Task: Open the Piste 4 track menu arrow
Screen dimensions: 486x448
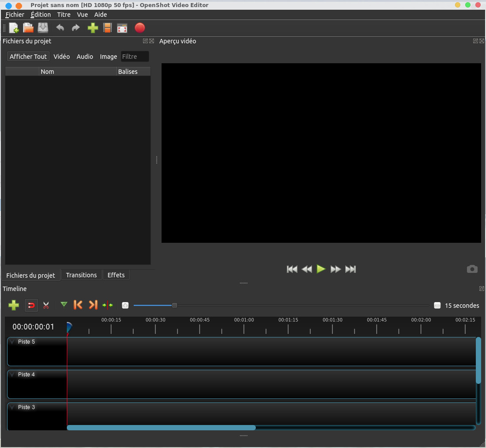Action: coord(12,375)
